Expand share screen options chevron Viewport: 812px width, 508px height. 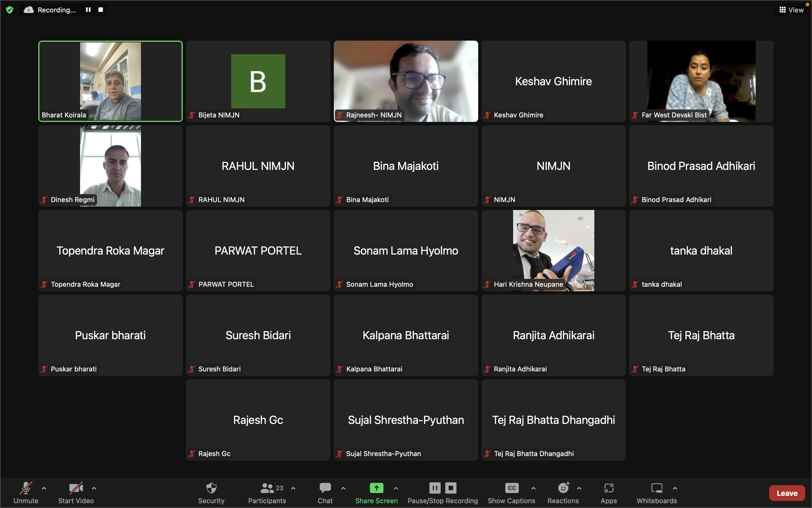point(396,488)
